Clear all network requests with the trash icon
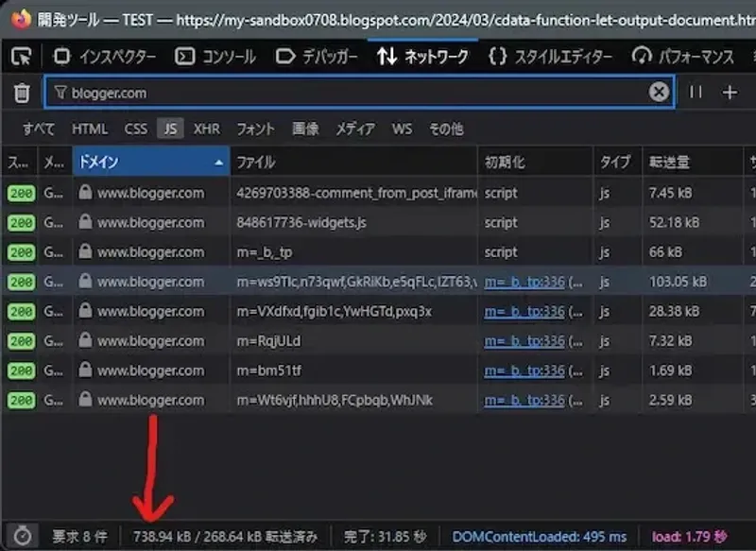 pyautogui.click(x=23, y=93)
